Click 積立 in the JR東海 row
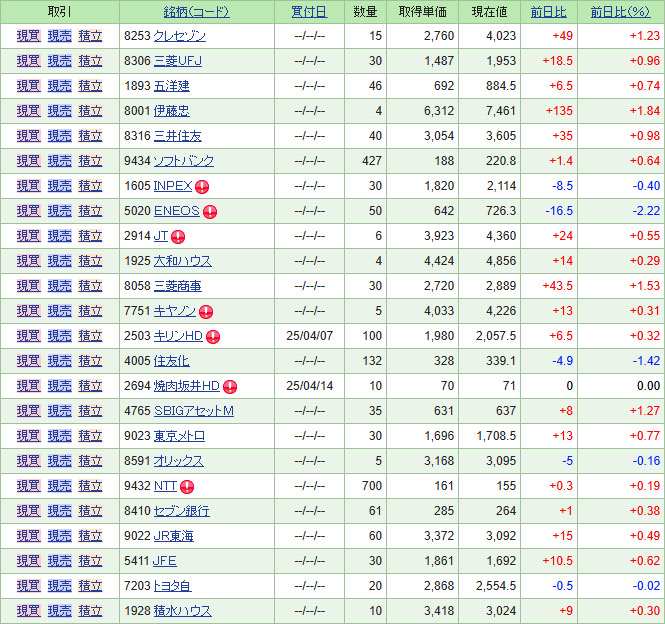665x624 pixels. click(x=90, y=536)
